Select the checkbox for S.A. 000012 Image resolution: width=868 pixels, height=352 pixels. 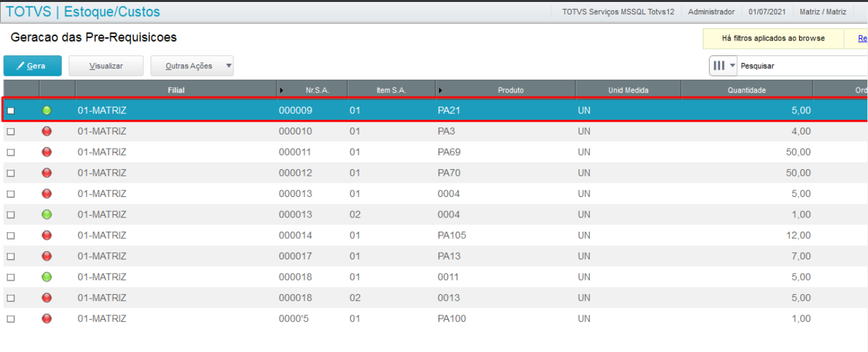11,173
